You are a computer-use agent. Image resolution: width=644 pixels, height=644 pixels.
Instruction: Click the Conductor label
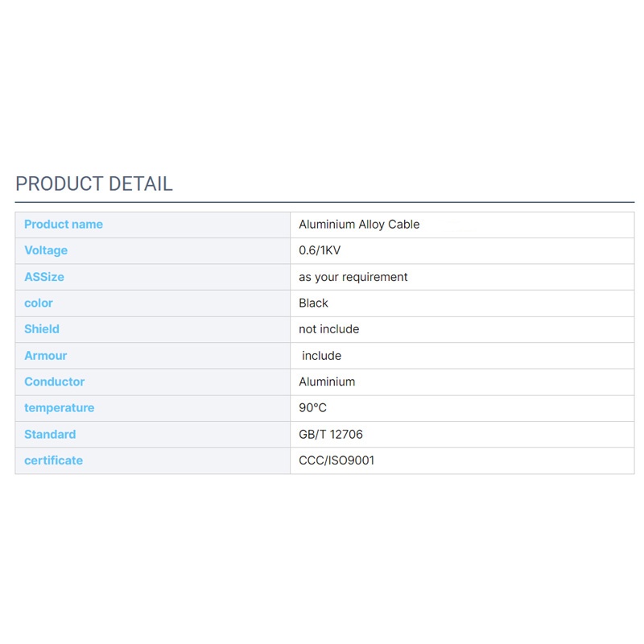(x=54, y=382)
